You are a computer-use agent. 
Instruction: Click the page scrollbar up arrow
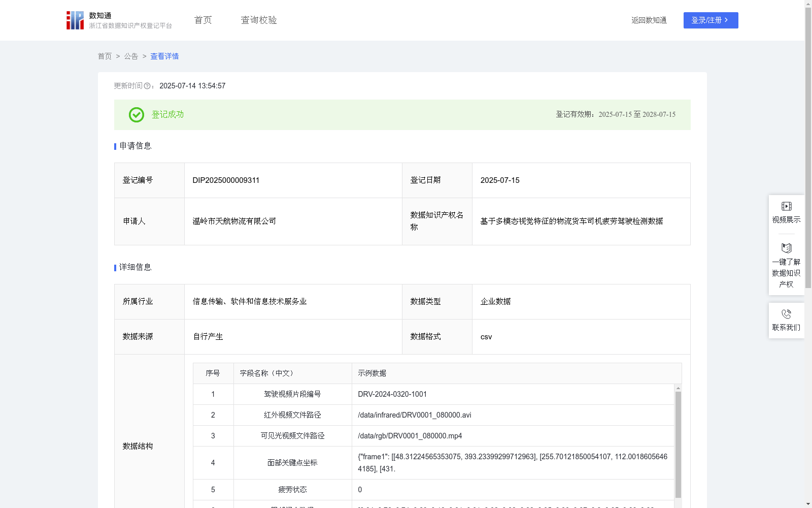click(808, 3)
